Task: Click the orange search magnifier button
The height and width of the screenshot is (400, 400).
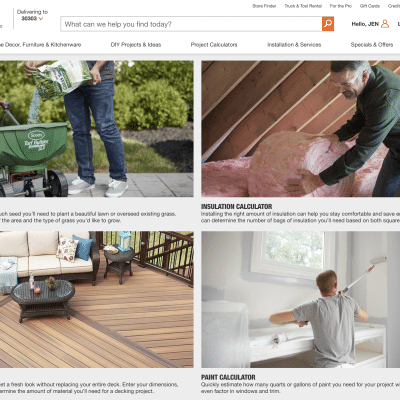Action: tap(328, 24)
